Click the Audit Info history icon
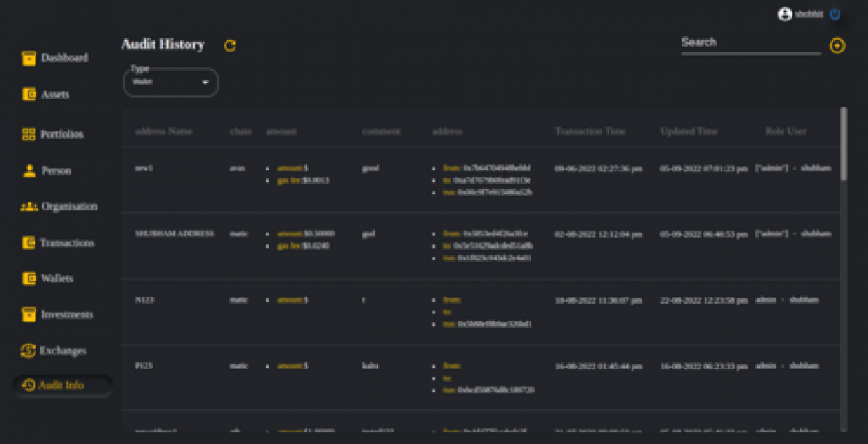868x444 pixels. pyautogui.click(x=28, y=385)
